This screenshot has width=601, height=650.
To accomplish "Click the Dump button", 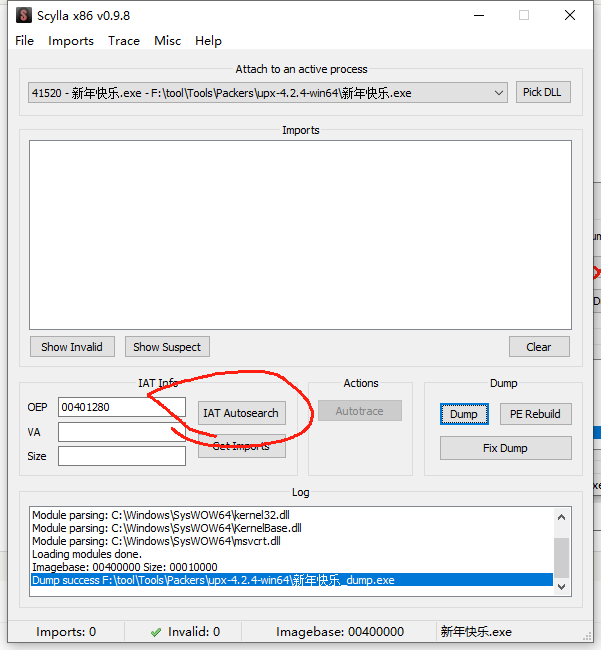I will tap(464, 414).
